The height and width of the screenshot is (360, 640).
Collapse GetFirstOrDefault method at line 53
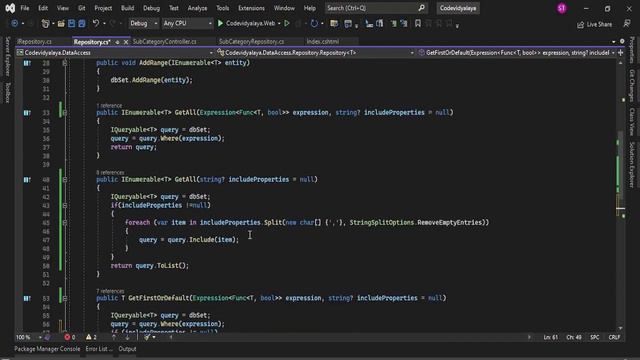(x=64, y=298)
